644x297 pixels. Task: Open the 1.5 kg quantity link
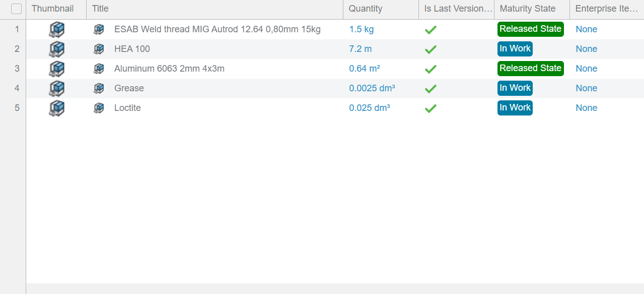tap(361, 29)
